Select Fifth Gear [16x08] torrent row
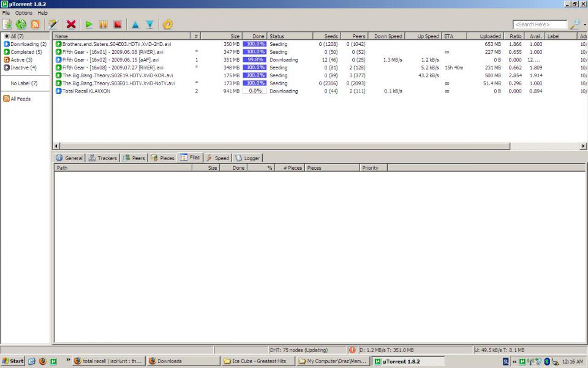This screenshot has height=368, width=588. (x=319, y=67)
